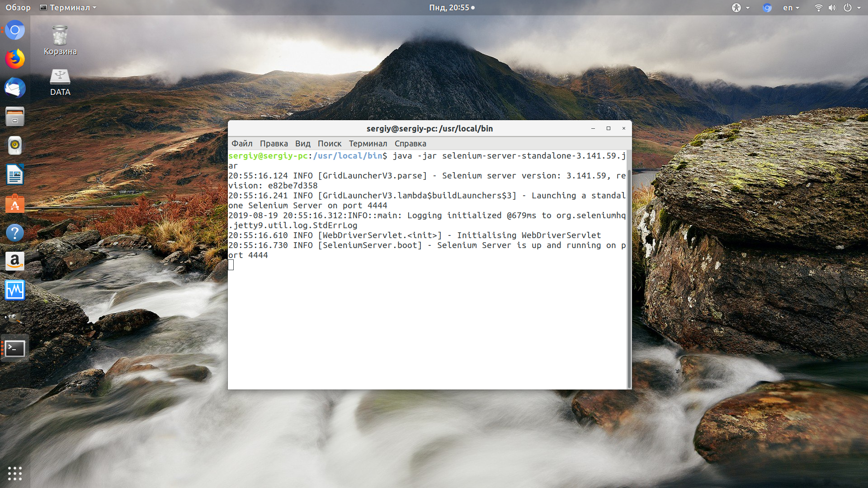The width and height of the screenshot is (868, 488).
Task: Open Ubuntu Software center dock icon
Action: [x=15, y=204]
